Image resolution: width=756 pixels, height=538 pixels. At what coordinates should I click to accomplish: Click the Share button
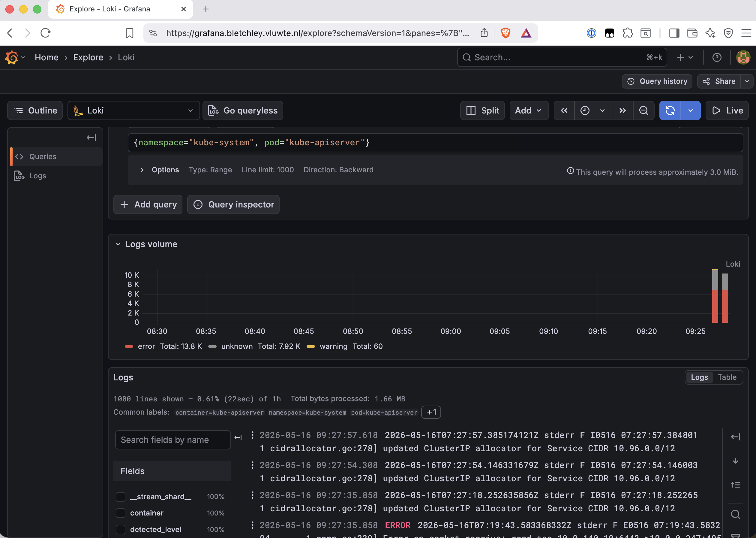[719, 81]
